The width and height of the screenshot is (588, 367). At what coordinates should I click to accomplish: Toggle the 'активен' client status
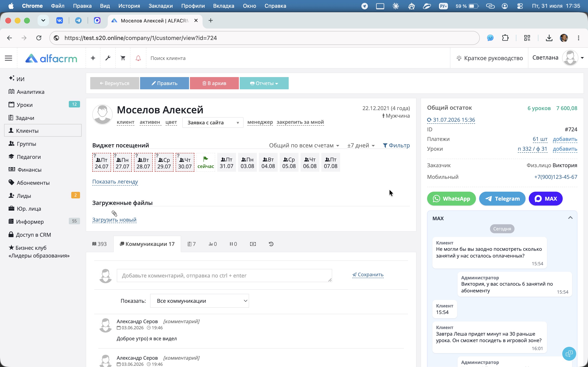pyautogui.click(x=150, y=122)
